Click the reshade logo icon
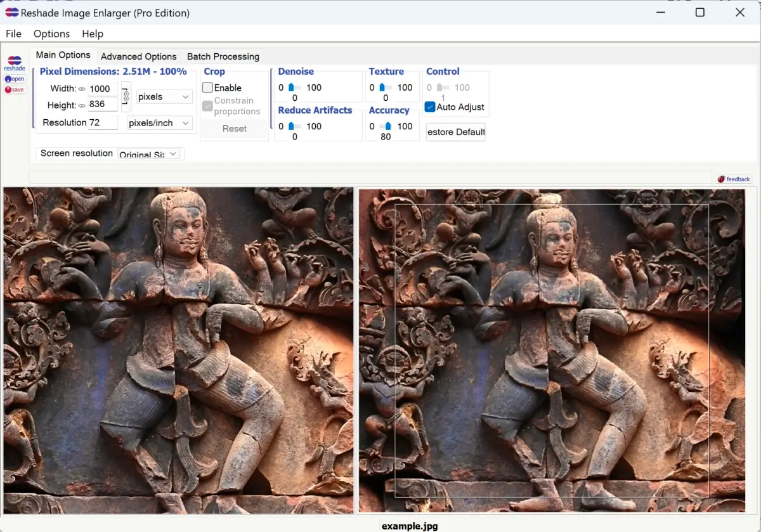This screenshot has width=761, height=532. tap(14, 63)
